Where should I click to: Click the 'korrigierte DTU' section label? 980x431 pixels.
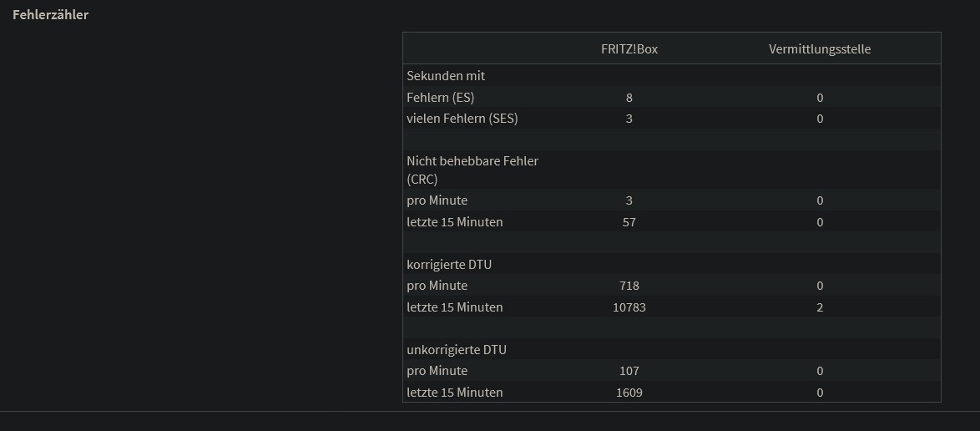pyautogui.click(x=449, y=265)
